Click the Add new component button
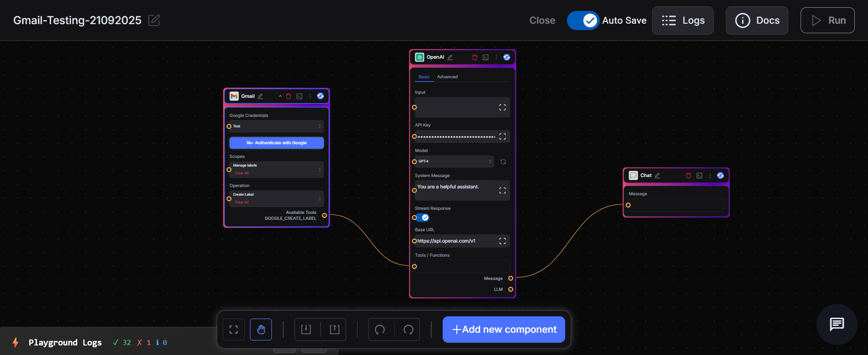This screenshot has width=868, height=355. pyautogui.click(x=504, y=330)
